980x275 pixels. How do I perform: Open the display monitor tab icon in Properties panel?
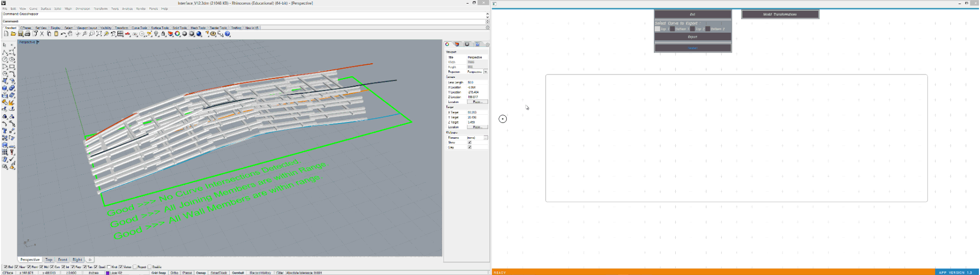click(467, 44)
